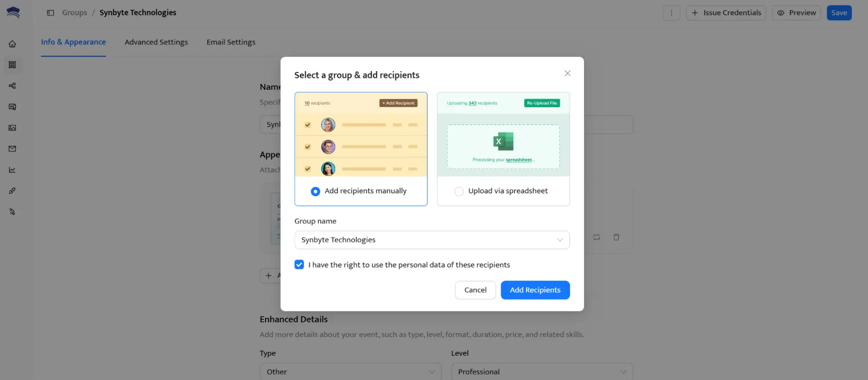This screenshot has height=380, width=868.
Task: Click the Preview button
Action: pos(796,13)
